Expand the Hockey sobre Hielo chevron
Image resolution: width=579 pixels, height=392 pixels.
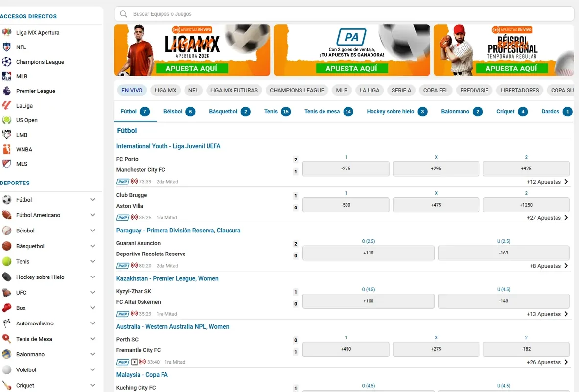(x=93, y=277)
